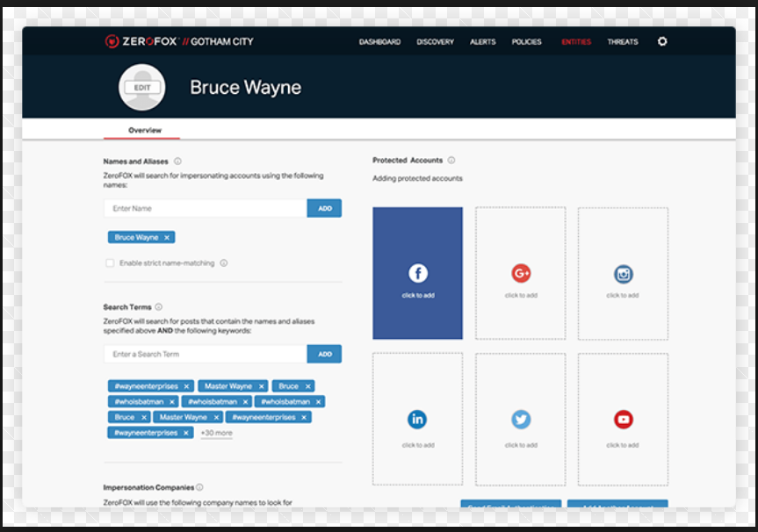Image resolution: width=758 pixels, height=532 pixels.
Task: Add a YouTube protected account
Action: click(624, 420)
